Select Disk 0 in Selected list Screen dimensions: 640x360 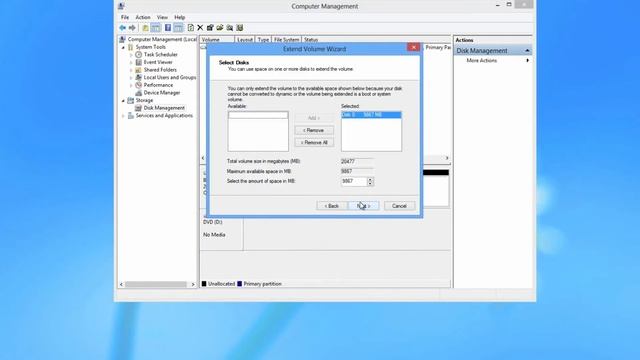pyautogui.click(x=371, y=115)
